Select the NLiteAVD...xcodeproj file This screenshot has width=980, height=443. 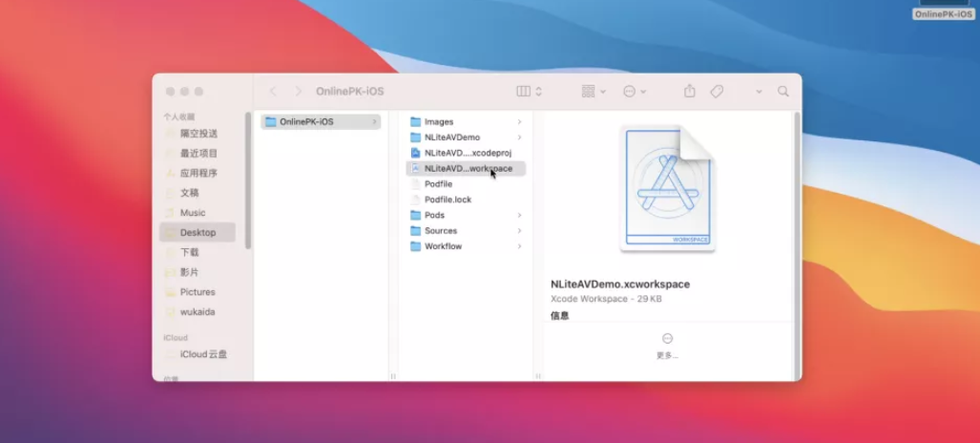466,153
